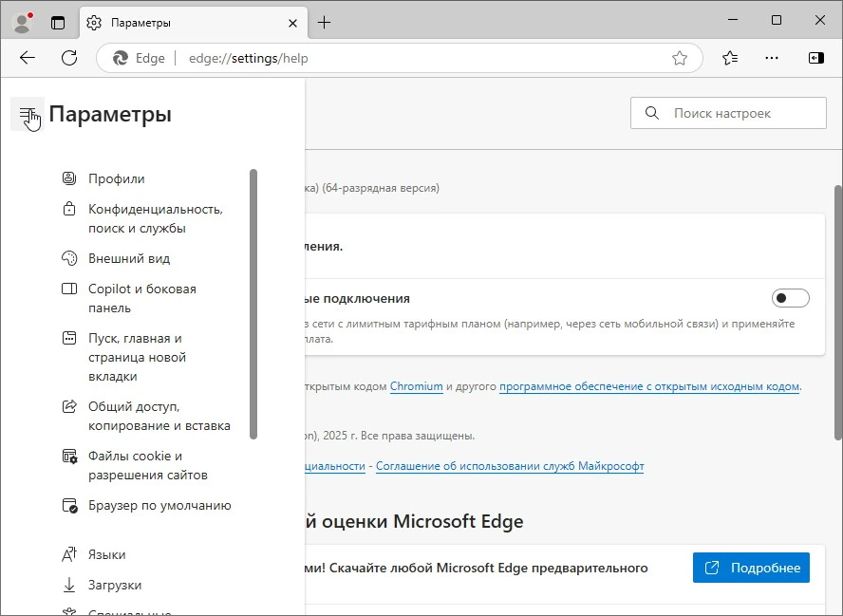The height and width of the screenshot is (616, 843).
Task: Click the Подробнее button
Action: pyautogui.click(x=751, y=568)
